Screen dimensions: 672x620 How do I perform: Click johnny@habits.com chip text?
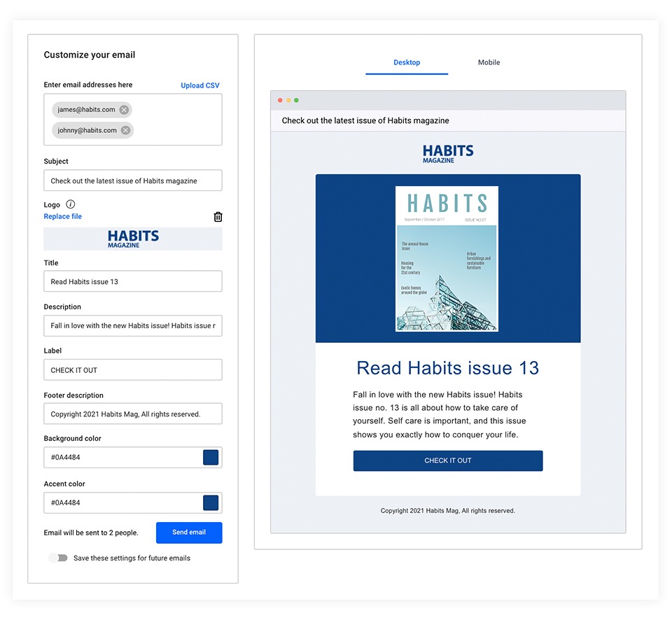point(87,130)
